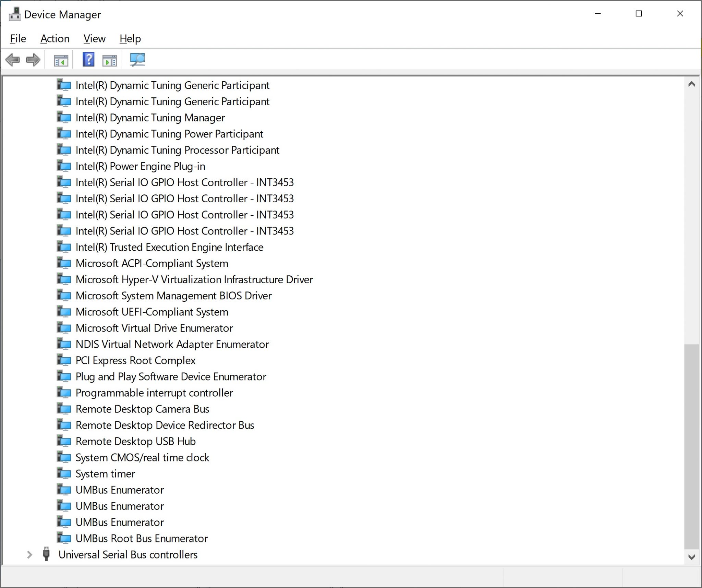Image resolution: width=702 pixels, height=588 pixels.
Task: Click the Show/Hide Console Tree toolbar icon
Action: coord(60,60)
